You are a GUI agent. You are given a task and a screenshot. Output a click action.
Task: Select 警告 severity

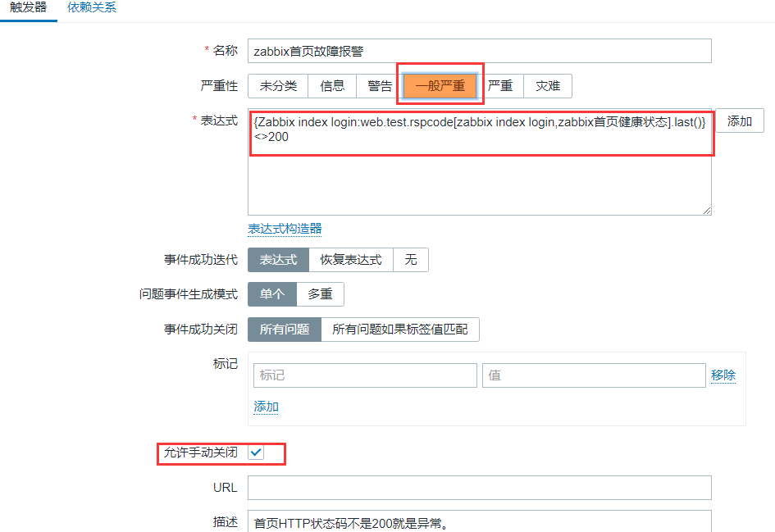pyautogui.click(x=380, y=86)
